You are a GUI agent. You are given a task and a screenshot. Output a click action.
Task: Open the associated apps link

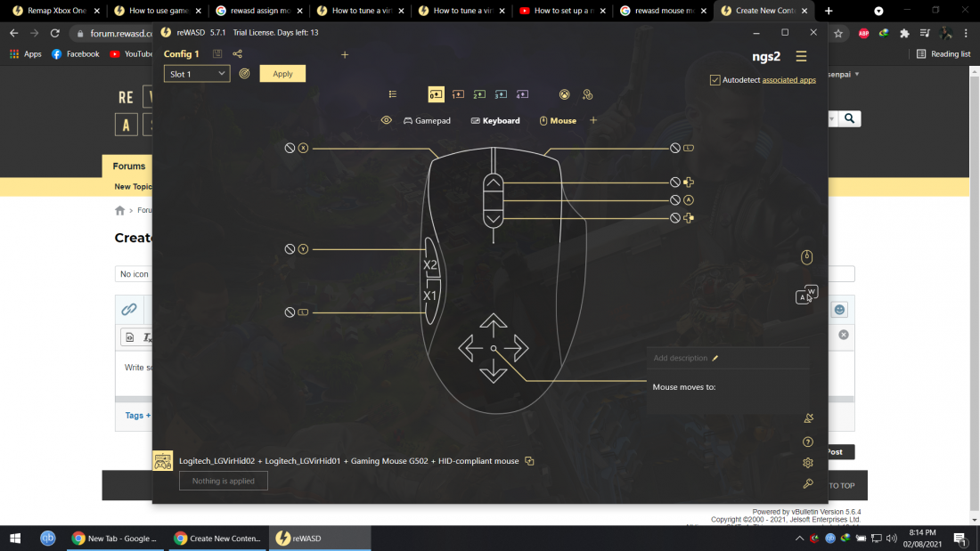[x=788, y=80]
